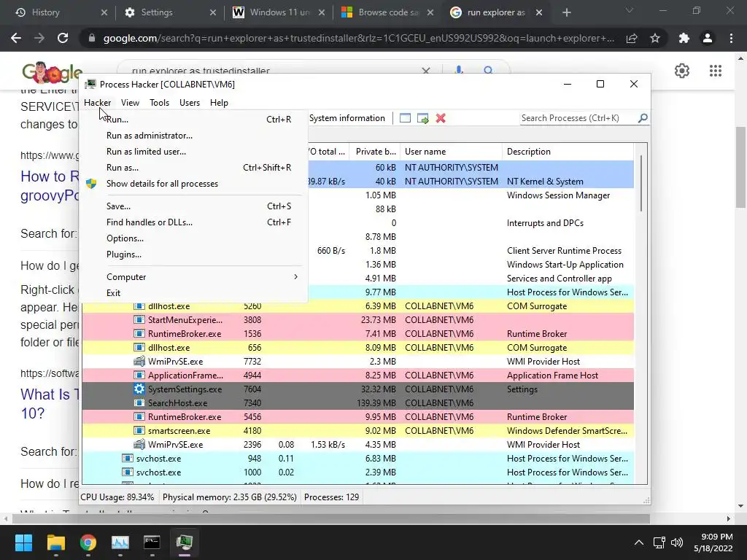Open Google apps grid icon
Screen dimensions: 747x560
715,71
